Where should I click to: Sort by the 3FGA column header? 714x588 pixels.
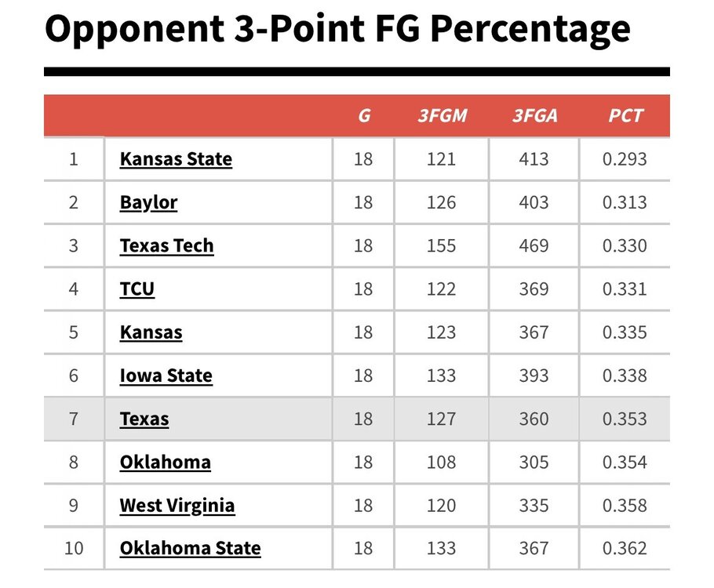[x=534, y=116]
